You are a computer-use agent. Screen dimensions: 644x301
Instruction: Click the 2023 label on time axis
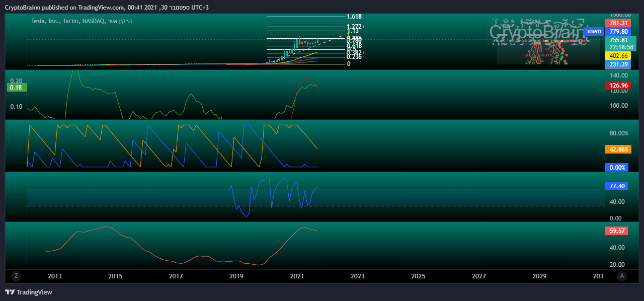point(358,276)
